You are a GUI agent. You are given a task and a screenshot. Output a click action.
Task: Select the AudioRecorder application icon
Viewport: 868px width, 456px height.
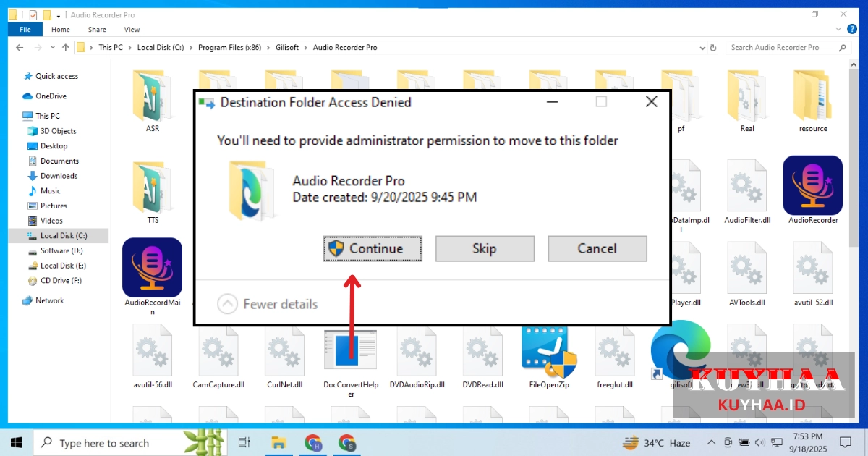(x=813, y=185)
